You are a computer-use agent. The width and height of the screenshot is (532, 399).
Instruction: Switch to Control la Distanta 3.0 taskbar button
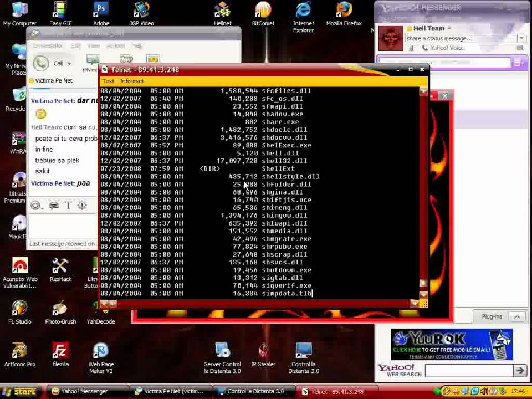click(254, 392)
